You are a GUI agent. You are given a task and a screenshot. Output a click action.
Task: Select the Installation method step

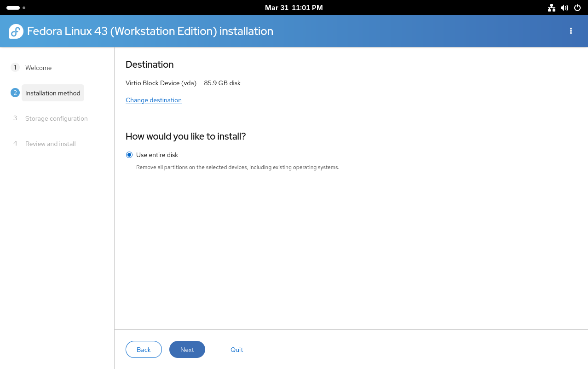click(x=53, y=93)
